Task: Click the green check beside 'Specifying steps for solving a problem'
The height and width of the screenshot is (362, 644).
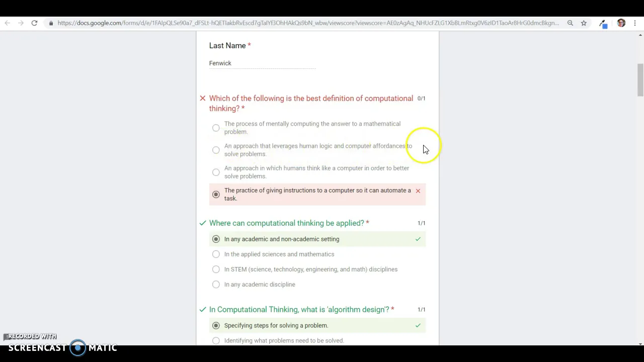Action: pyautogui.click(x=418, y=326)
